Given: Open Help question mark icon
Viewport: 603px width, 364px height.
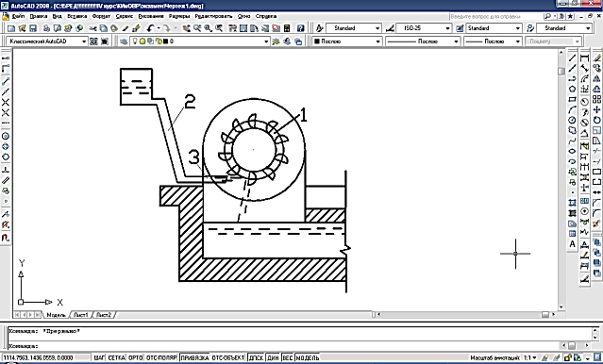Looking at the screenshot, I should [301, 28].
